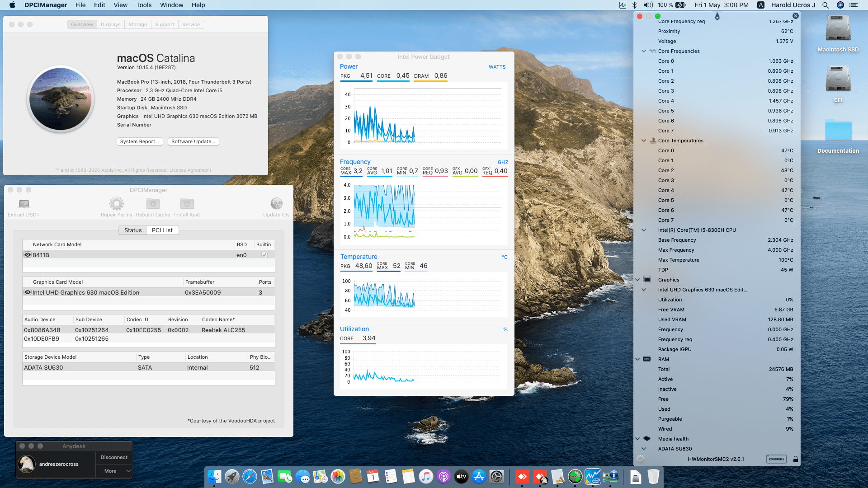This screenshot has width=868, height=488.
Task: Open Macintosh SSD drive on desktop
Action: 838,28
